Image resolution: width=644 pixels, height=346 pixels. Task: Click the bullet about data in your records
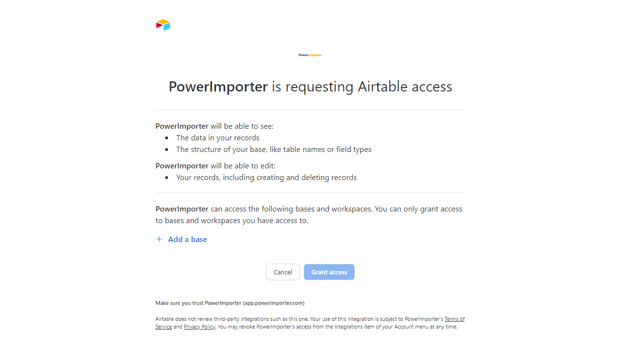pos(217,137)
